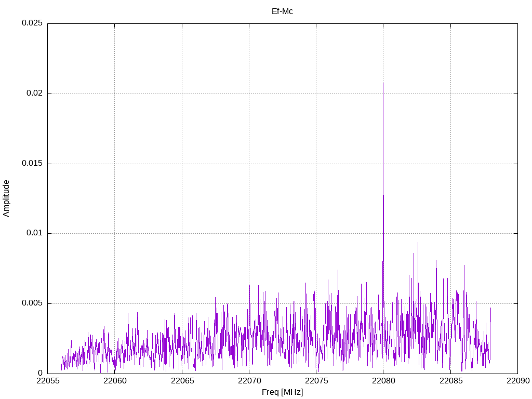Click the 0.015 y-axis tick label
This screenshot has width=532, height=399.
click(x=32, y=164)
